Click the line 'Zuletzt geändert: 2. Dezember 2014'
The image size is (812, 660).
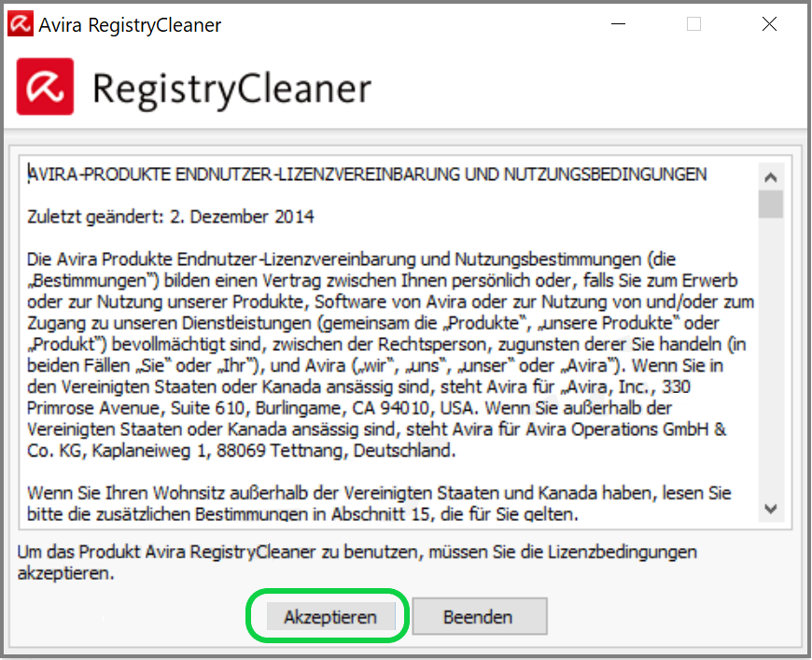coord(171,217)
